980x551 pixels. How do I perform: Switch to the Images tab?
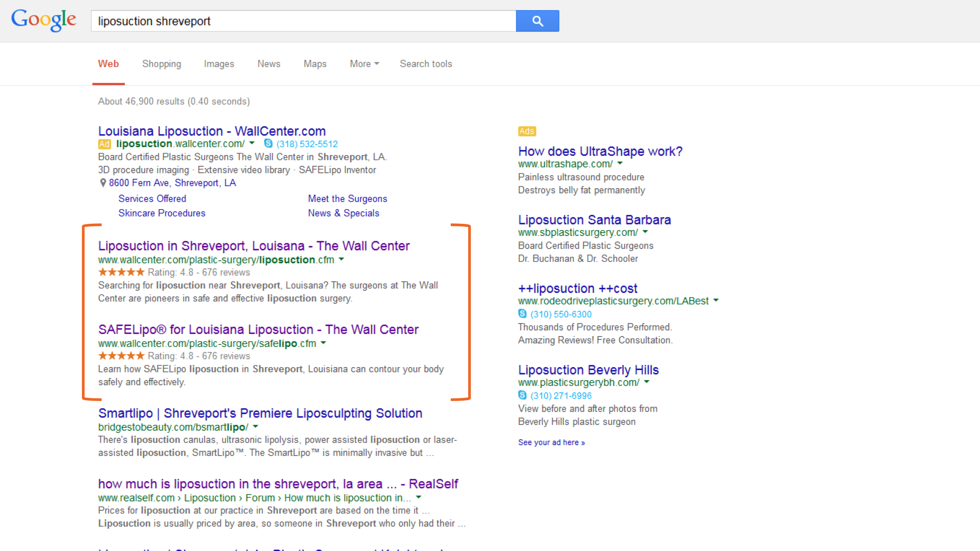(219, 64)
